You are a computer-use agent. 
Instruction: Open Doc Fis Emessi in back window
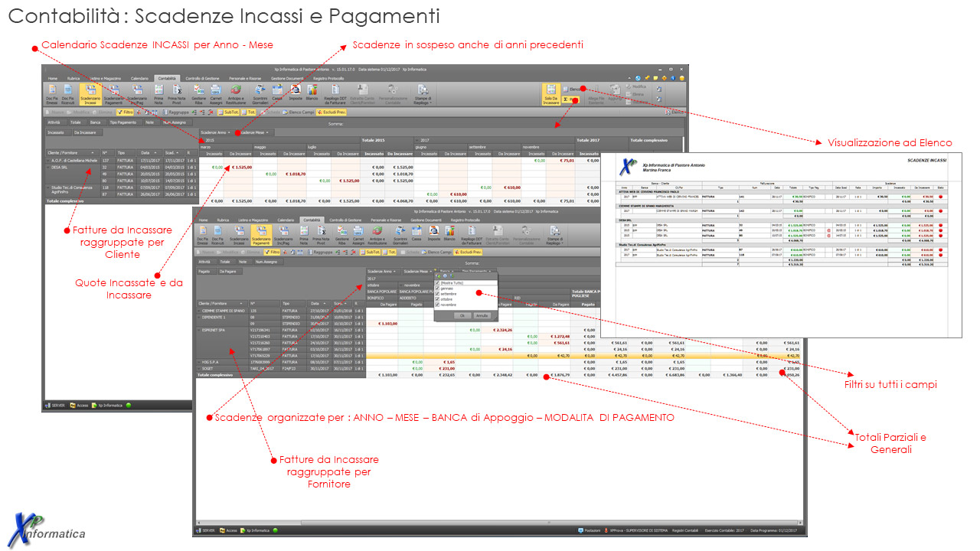click(52, 94)
